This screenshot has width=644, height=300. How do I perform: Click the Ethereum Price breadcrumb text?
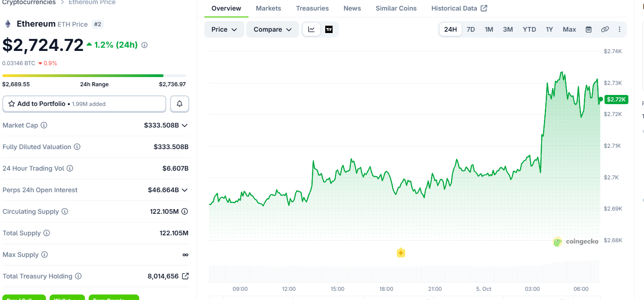(x=92, y=2)
